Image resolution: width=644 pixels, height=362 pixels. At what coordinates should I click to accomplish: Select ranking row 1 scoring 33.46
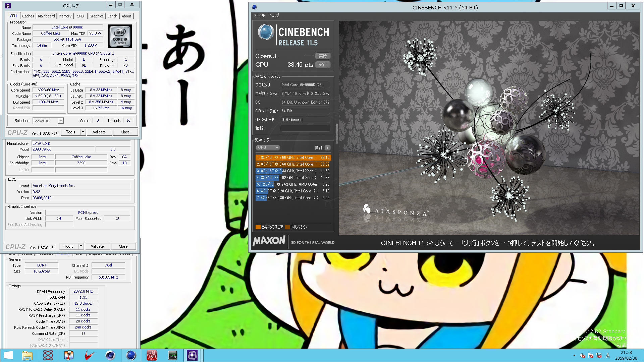[x=293, y=158]
